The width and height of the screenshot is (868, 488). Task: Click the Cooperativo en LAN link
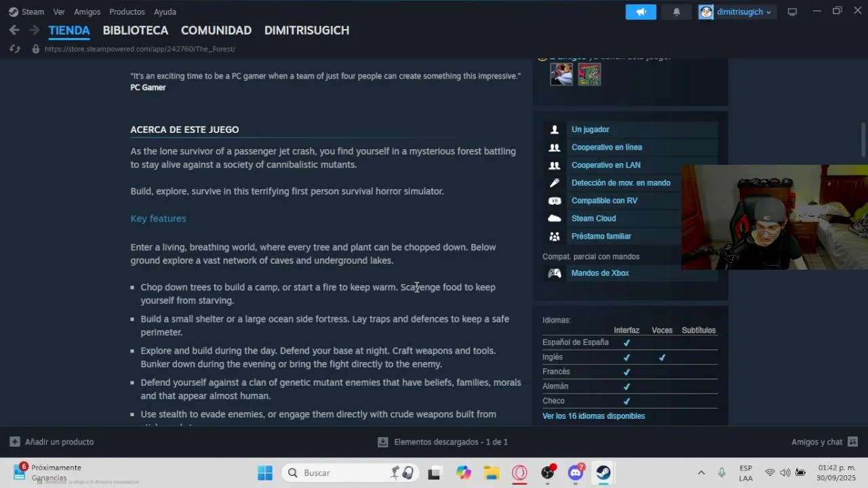pos(606,165)
